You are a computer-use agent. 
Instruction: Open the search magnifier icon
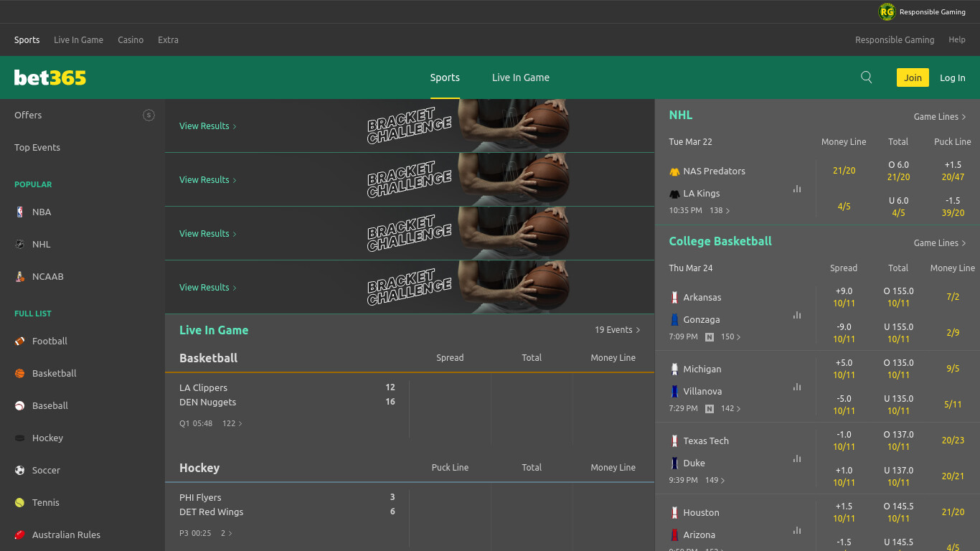(x=867, y=77)
